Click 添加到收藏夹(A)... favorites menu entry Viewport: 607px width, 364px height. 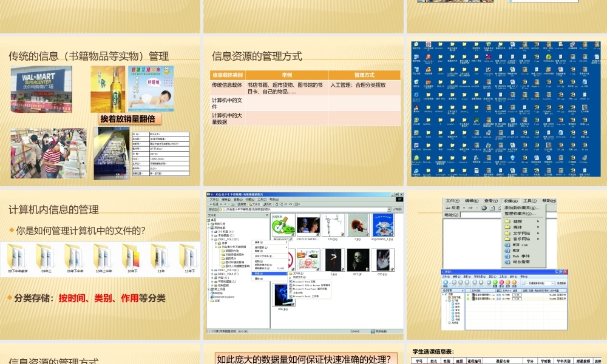(523, 208)
